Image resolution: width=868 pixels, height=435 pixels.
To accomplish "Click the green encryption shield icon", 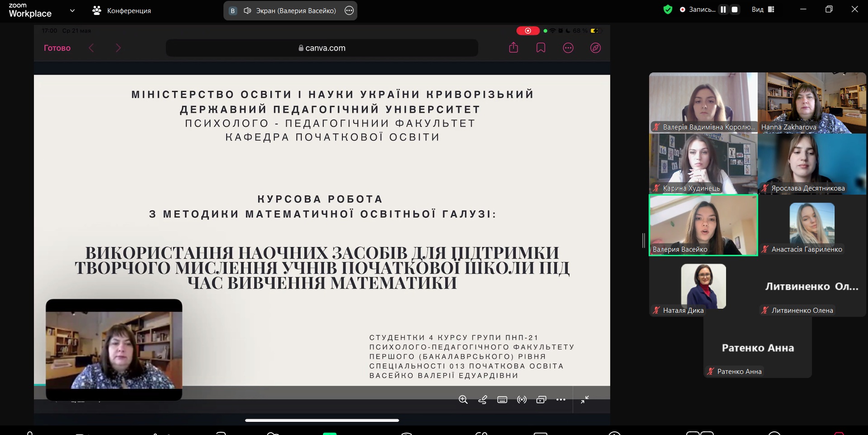I will pos(668,9).
